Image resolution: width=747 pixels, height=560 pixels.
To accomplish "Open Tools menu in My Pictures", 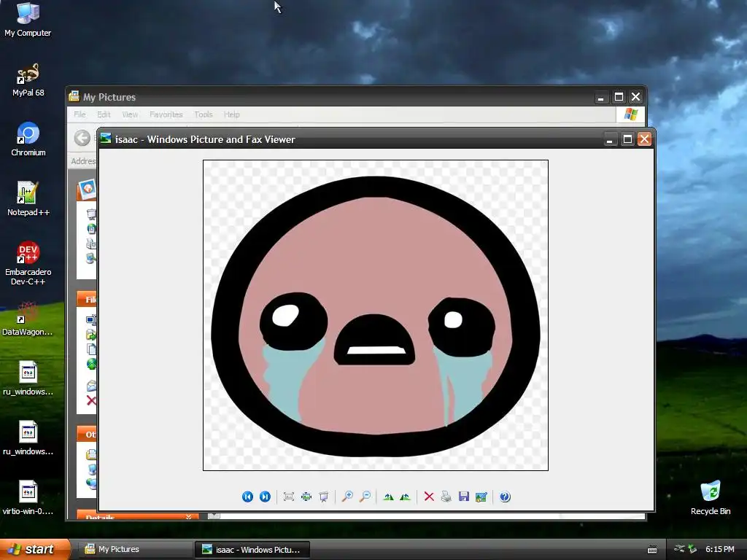I will point(204,114).
